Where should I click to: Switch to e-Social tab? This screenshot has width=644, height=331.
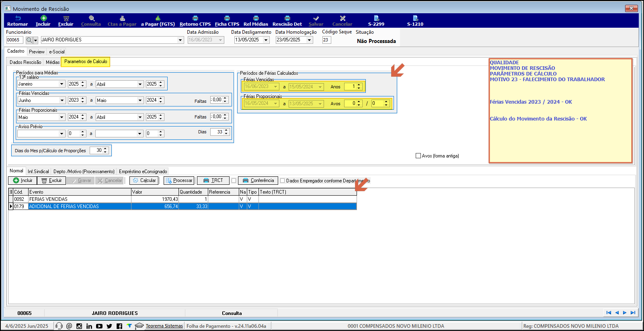point(57,52)
